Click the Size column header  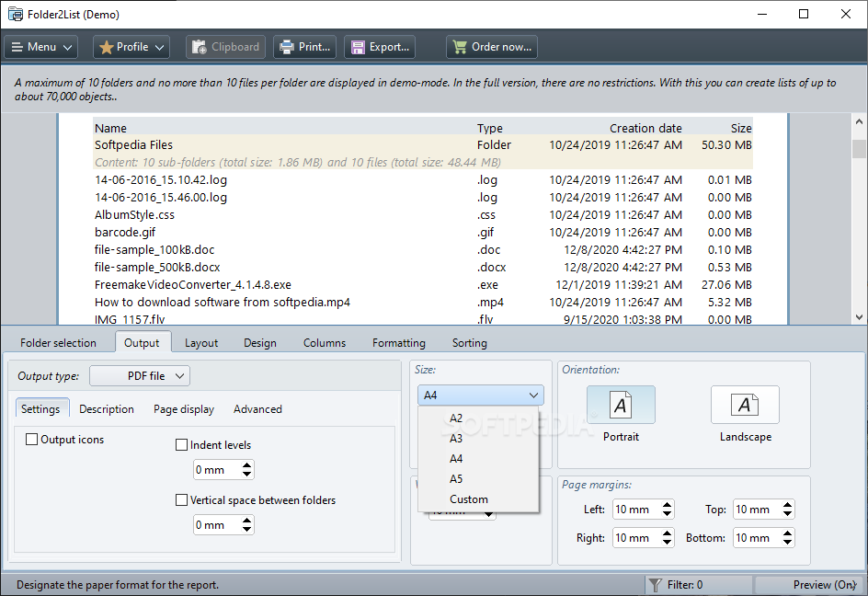tap(741, 129)
